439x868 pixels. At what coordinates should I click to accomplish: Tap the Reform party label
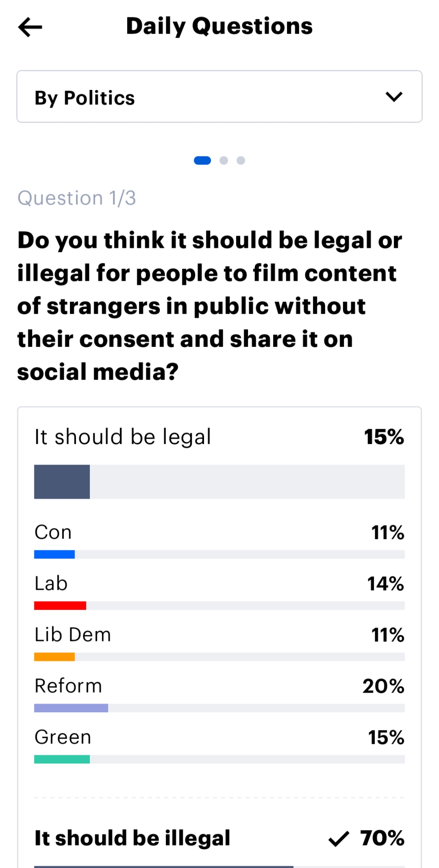pos(68,686)
